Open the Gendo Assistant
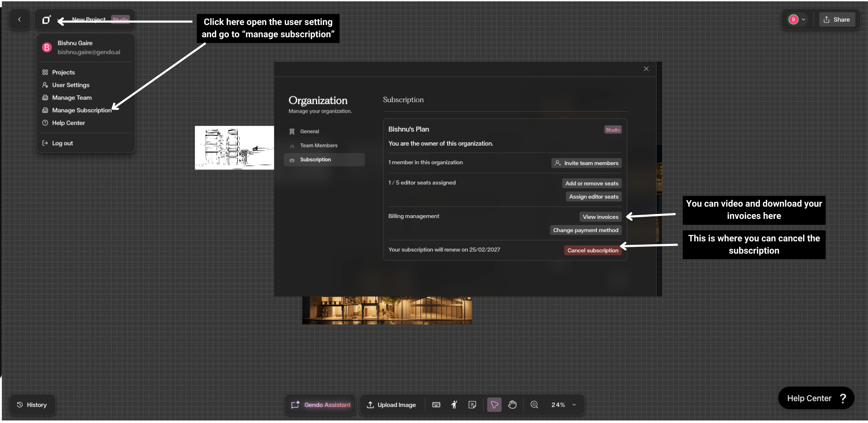Image resolution: width=868 pixels, height=423 pixels. point(321,405)
